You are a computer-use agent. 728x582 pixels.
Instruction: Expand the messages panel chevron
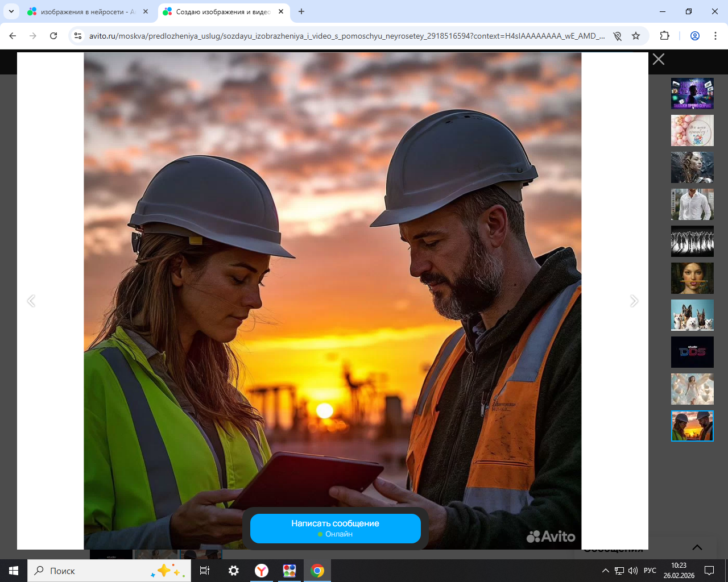(x=697, y=547)
